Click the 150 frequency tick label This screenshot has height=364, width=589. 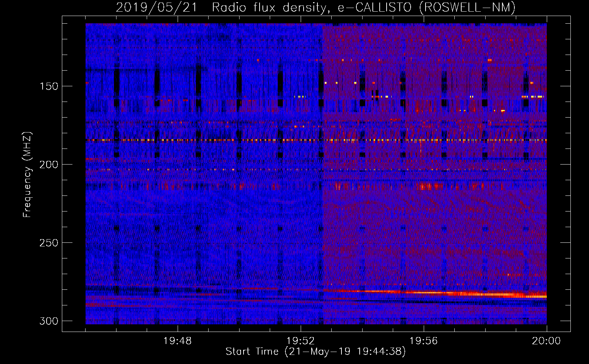click(x=49, y=86)
